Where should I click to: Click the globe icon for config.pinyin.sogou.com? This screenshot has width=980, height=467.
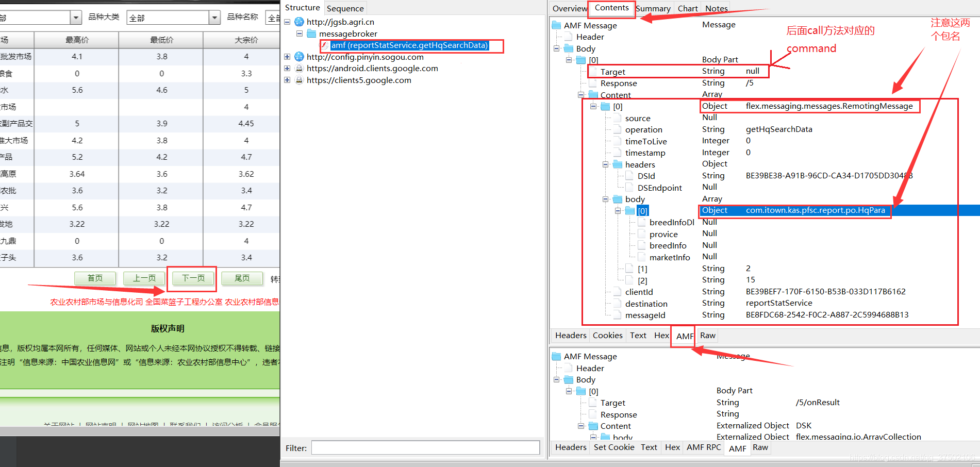pyautogui.click(x=299, y=57)
